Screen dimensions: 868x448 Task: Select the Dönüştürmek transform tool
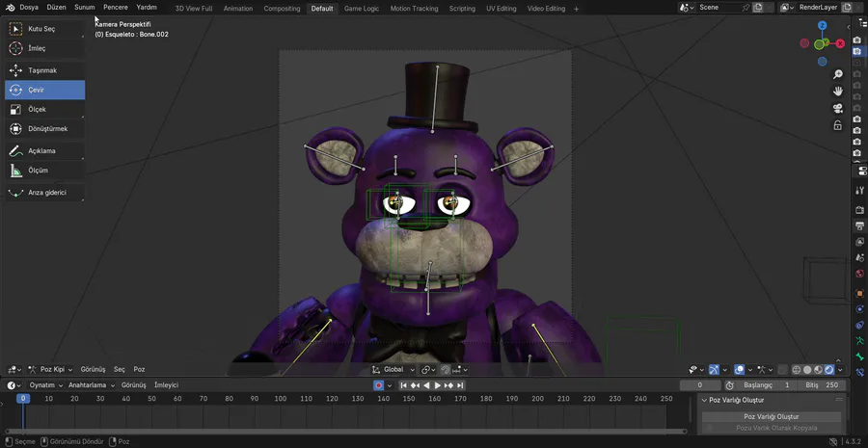[x=44, y=128]
